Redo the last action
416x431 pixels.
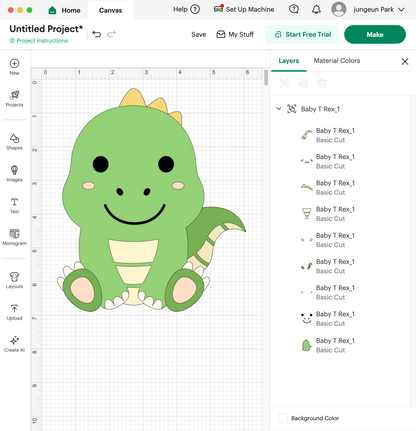pos(111,34)
